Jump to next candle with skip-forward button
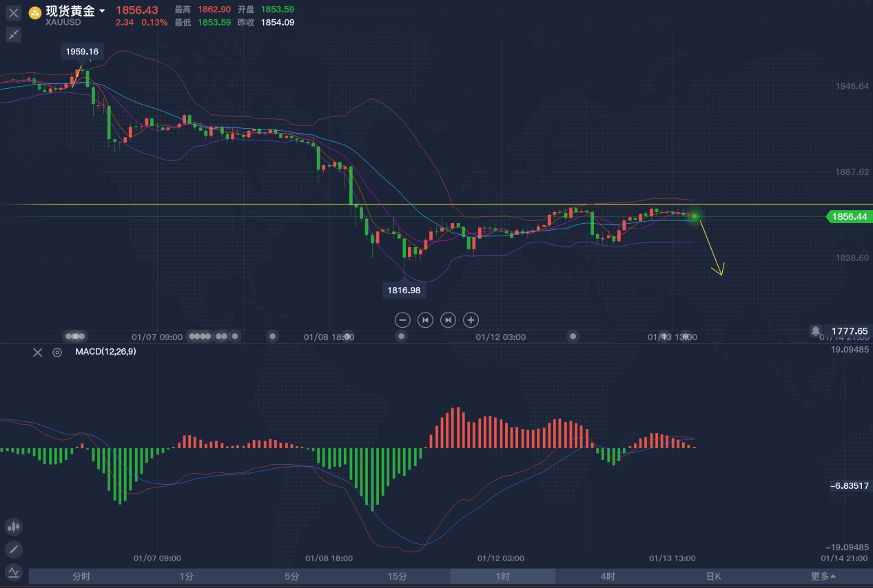 coord(448,319)
